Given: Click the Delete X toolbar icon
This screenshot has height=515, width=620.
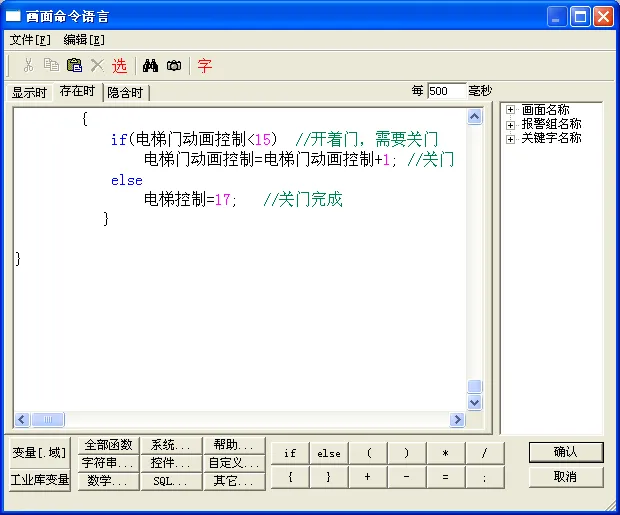Looking at the screenshot, I should pyautogui.click(x=97, y=65).
